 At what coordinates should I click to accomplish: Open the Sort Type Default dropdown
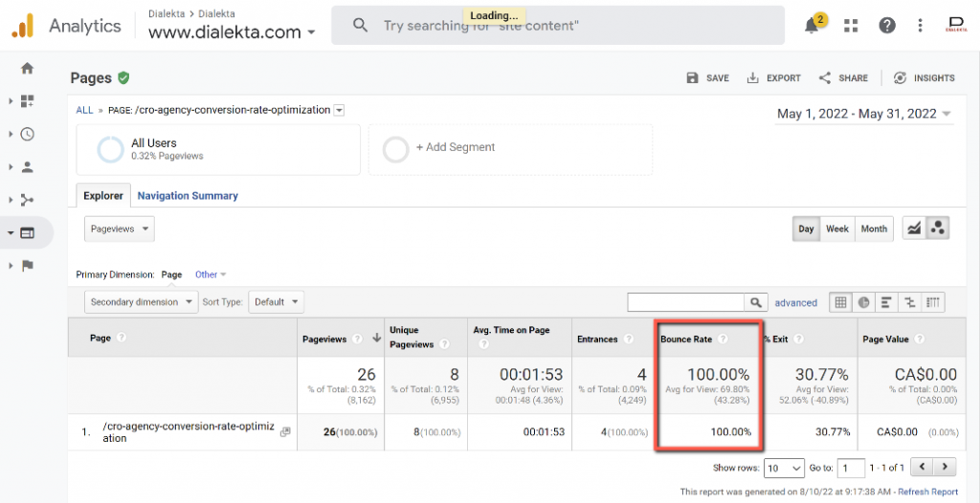coord(277,302)
